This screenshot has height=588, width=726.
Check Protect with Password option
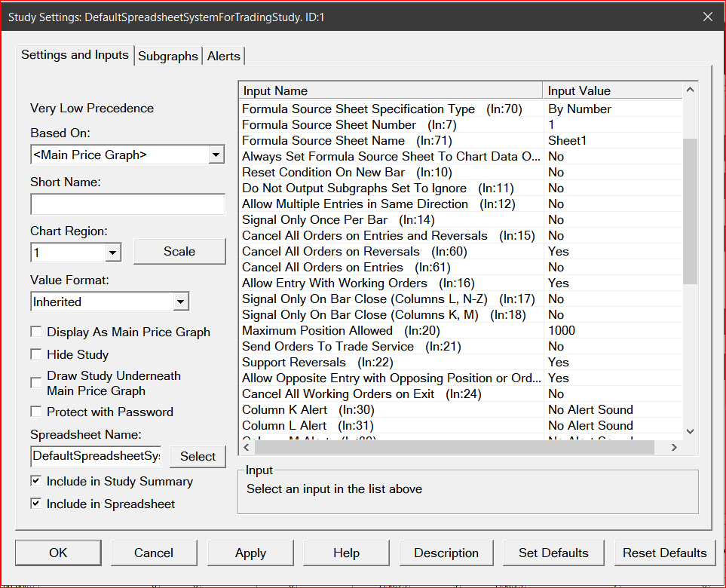(x=36, y=412)
